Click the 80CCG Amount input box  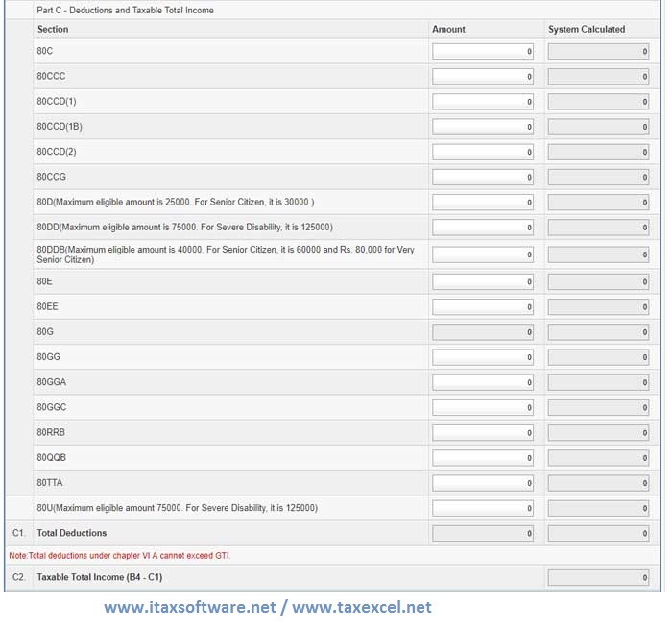click(x=483, y=177)
